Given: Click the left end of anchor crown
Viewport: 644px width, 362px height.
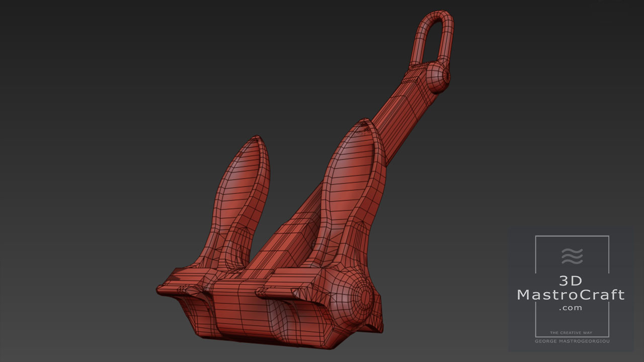Looking at the screenshot, I should point(164,290).
